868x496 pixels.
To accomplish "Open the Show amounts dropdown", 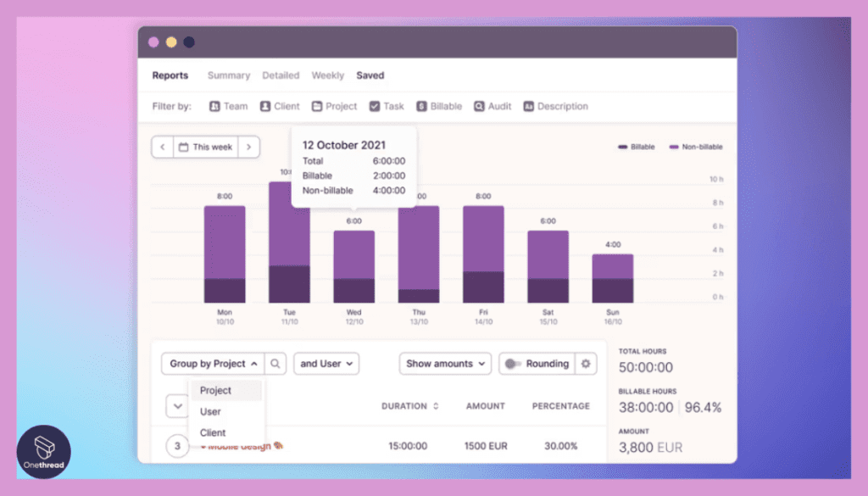I will pyautogui.click(x=445, y=364).
